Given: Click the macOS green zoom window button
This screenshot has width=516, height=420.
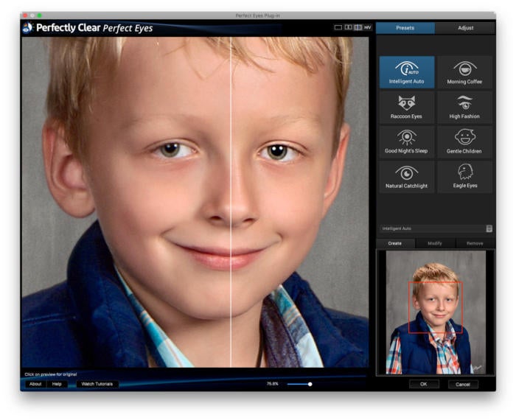Looking at the screenshot, I should click(x=40, y=15).
